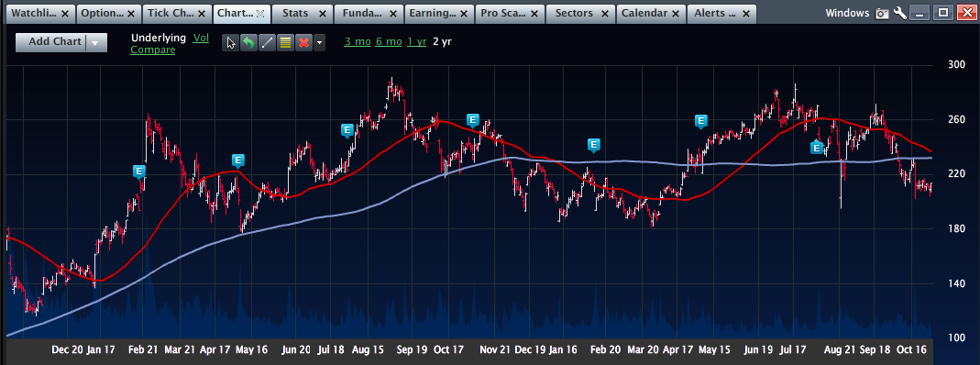
Task: Click the earnings E marker near Feb 20
Action: coord(594,146)
